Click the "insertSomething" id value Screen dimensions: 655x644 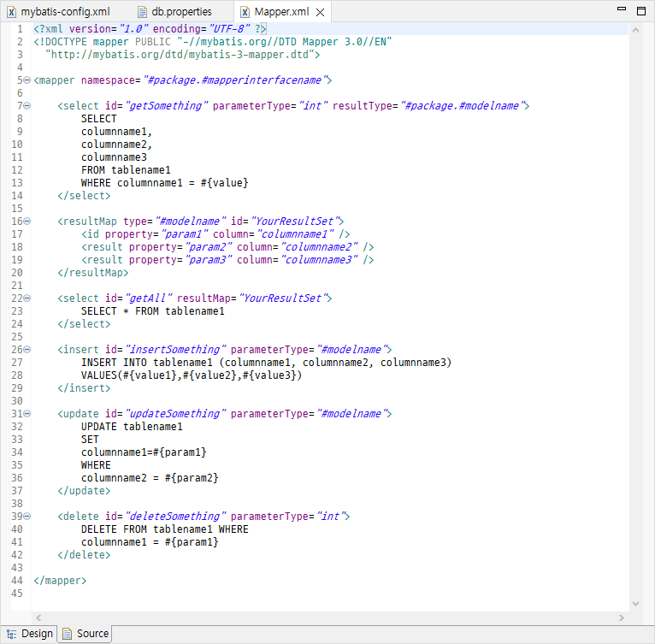pos(175,350)
